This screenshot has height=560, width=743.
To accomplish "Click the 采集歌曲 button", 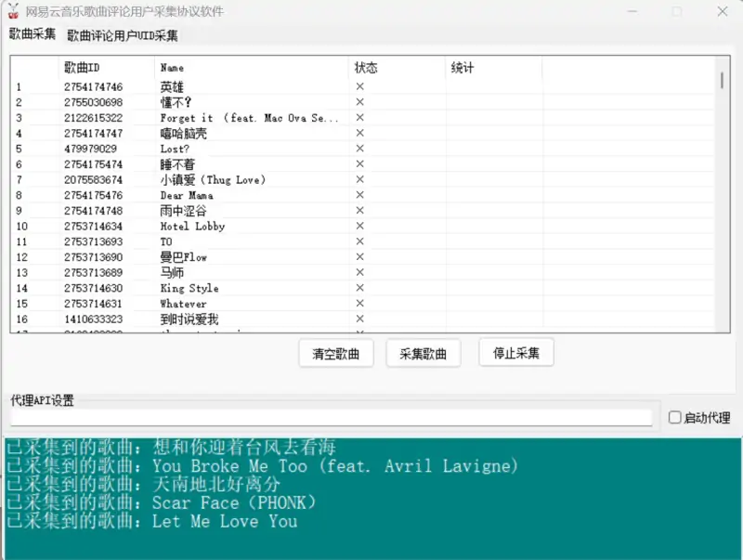I will tap(423, 354).
